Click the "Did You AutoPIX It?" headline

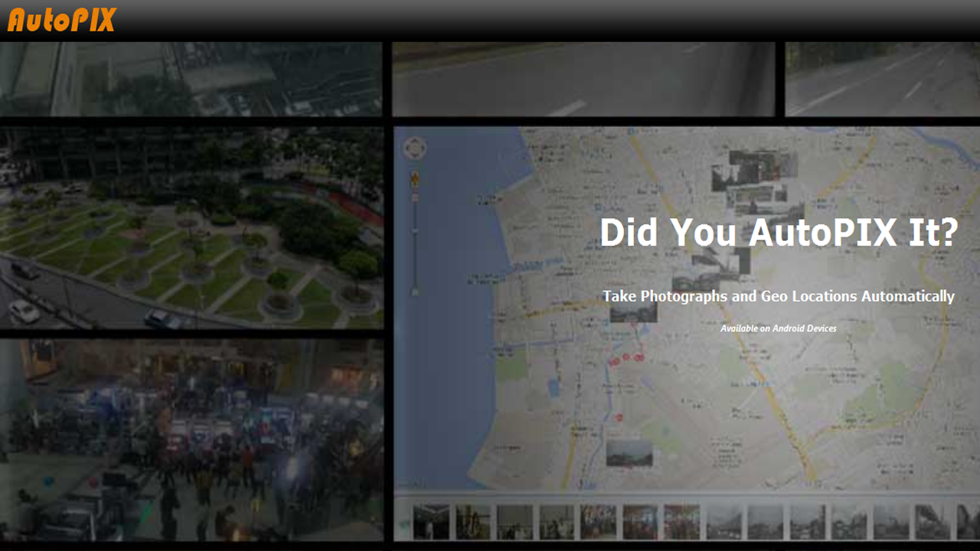click(x=779, y=232)
